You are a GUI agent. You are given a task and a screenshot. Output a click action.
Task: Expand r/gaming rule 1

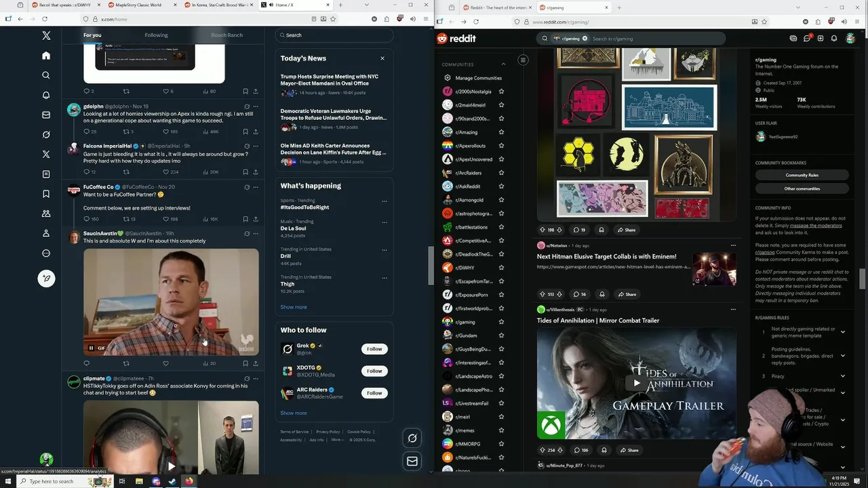[843, 332]
